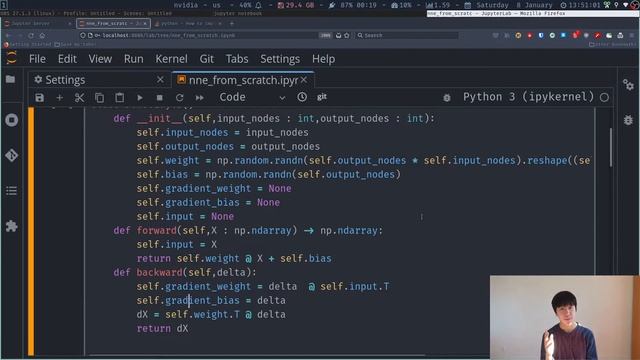This screenshot has width=640, height=360.
Task: Copy the selected cell using copy icon
Action: pyautogui.click(x=99, y=98)
